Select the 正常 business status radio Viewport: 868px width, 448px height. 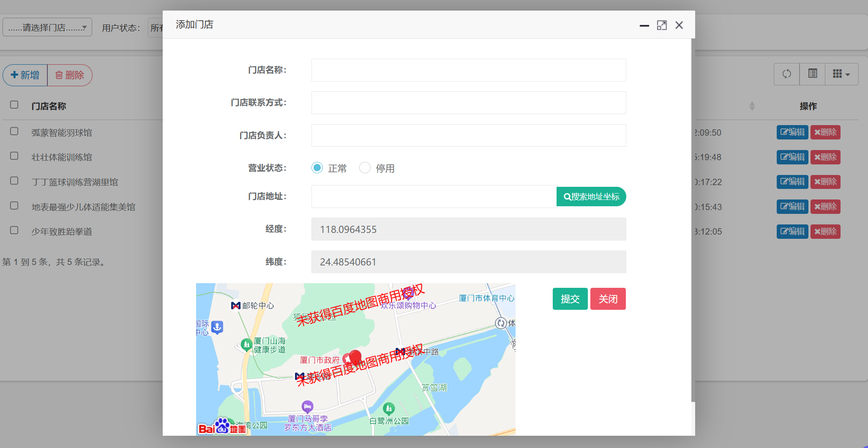317,168
